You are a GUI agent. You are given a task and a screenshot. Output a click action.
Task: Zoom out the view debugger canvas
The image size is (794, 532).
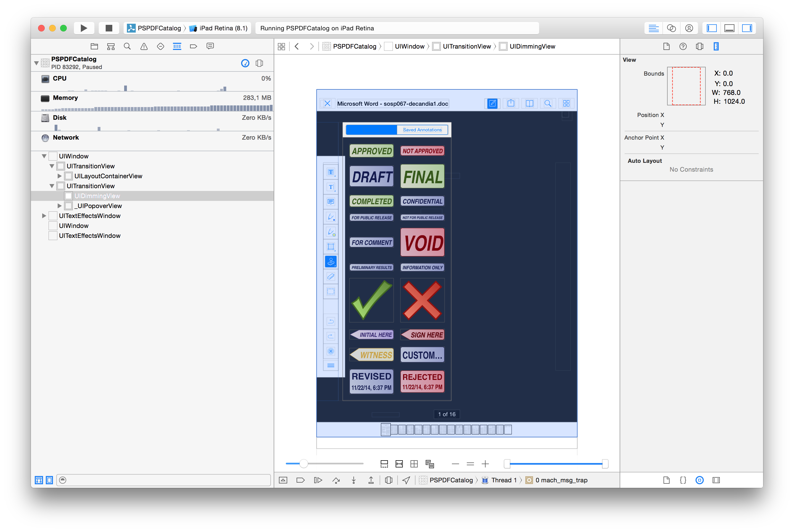(x=455, y=464)
